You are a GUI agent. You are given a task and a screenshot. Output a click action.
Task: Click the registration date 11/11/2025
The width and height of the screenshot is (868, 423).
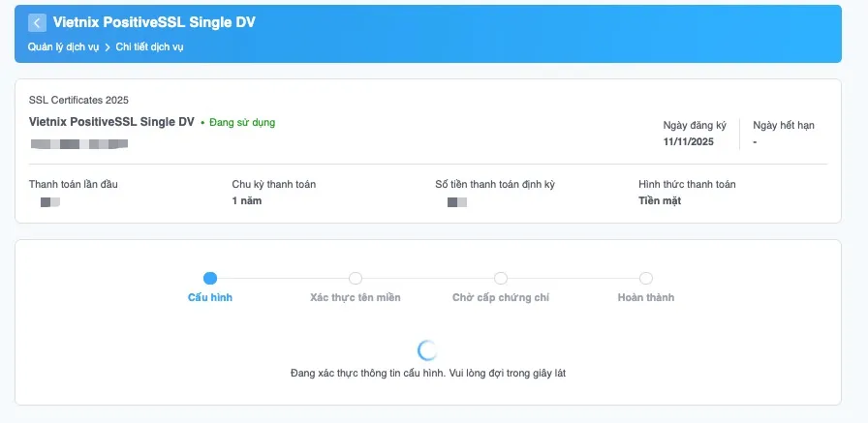coord(687,141)
